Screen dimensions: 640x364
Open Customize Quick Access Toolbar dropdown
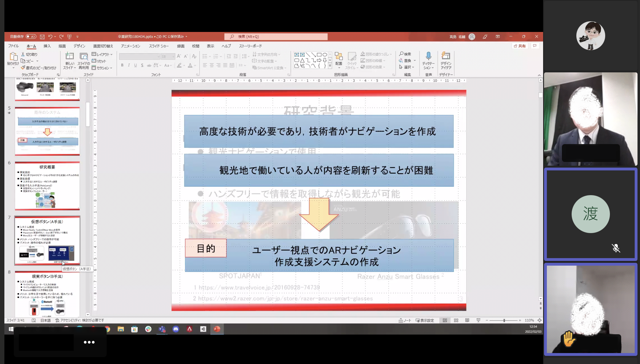77,37
